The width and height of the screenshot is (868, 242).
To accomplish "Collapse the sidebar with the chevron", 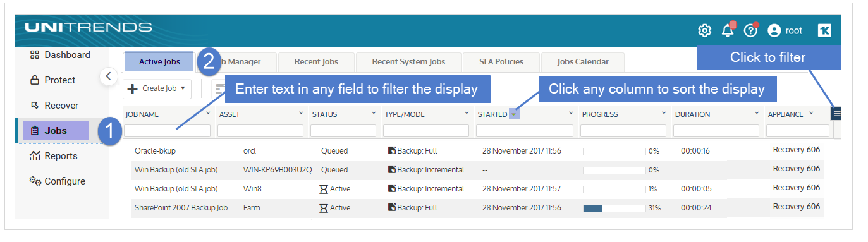I will tap(108, 76).
